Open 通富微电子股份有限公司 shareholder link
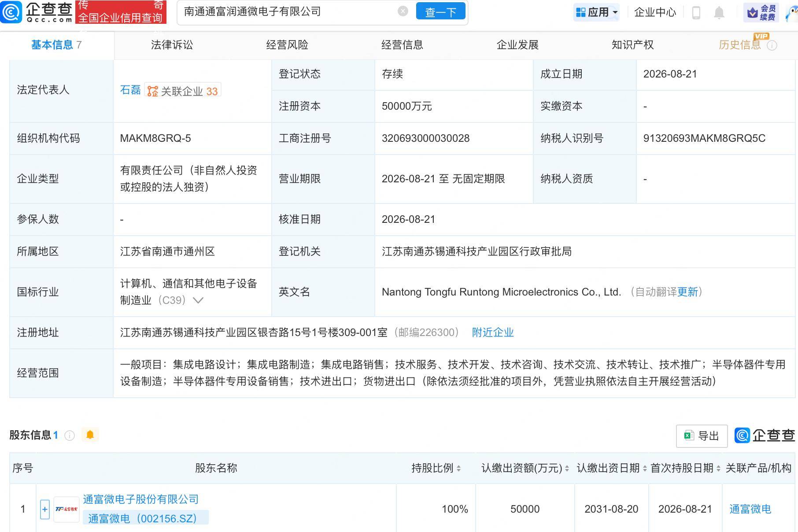 pyautogui.click(x=141, y=499)
